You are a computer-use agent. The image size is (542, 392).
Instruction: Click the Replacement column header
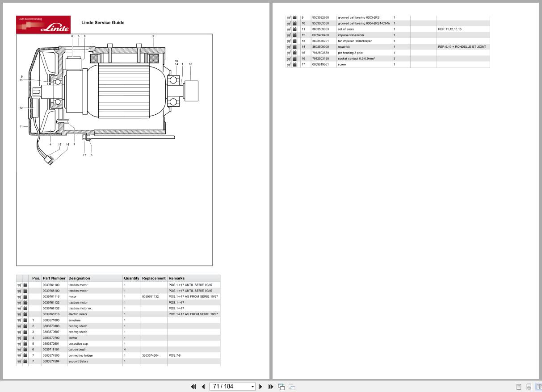tap(154, 278)
